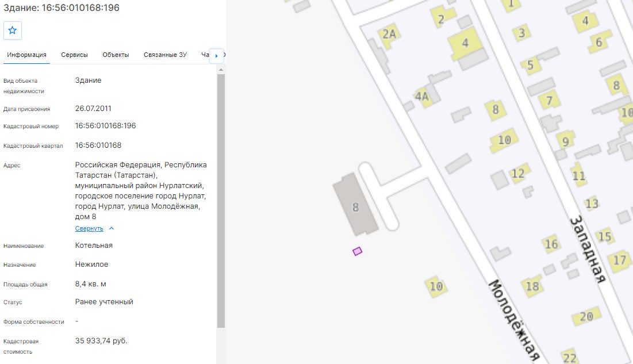The width and height of the screenshot is (633, 364).
Task: Click the Молодёжная street label on the map
Action: coord(515,320)
